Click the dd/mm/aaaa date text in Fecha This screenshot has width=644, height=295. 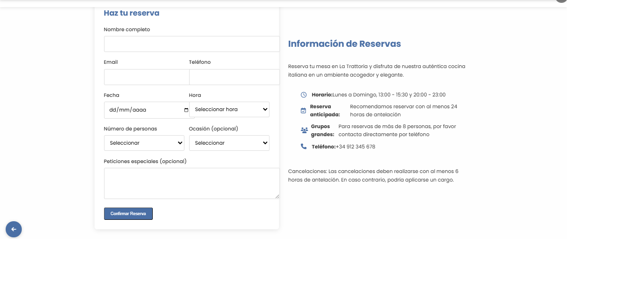pos(128,110)
